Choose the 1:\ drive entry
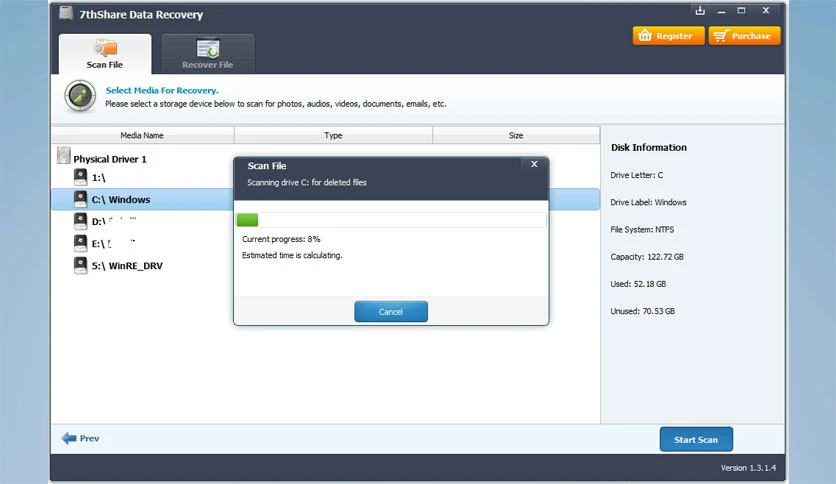 point(99,178)
